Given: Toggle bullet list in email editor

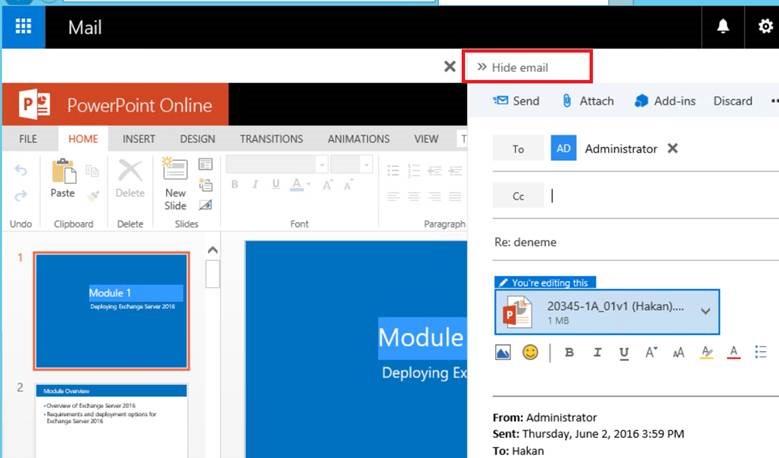Looking at the screenshot, I should [760, 352].
